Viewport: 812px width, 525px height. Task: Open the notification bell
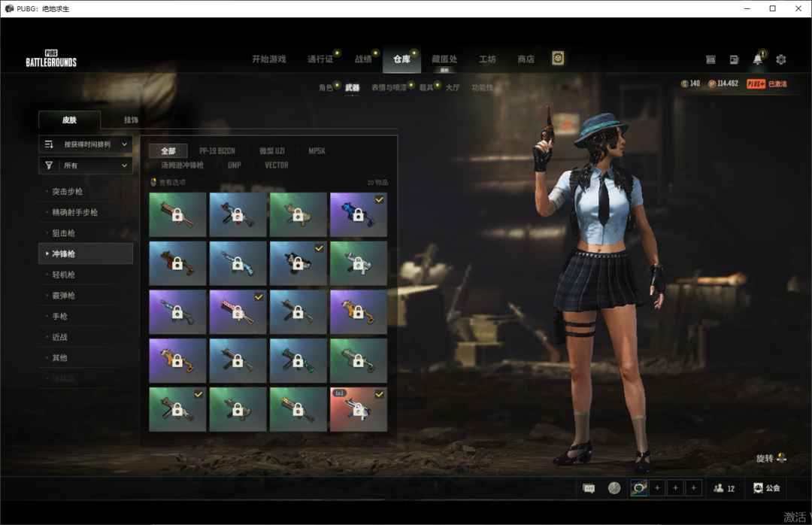coord(757,59)
